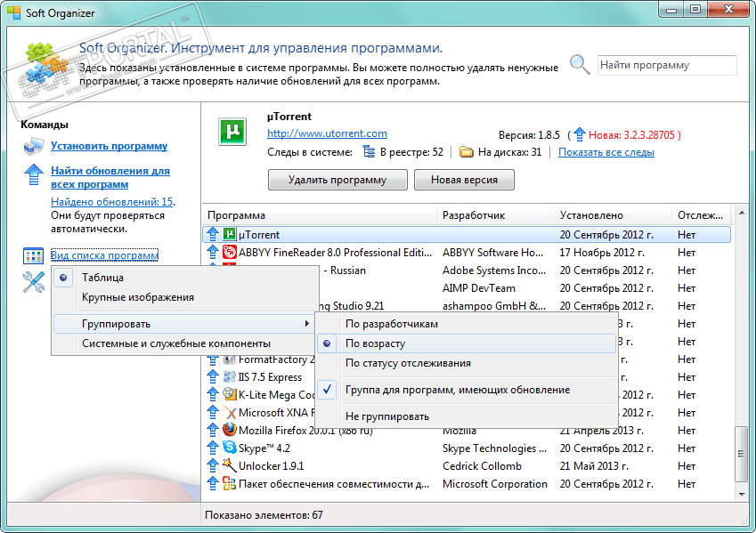Toggle Группа для программ, имеющих обновление
Image resolution: width=756 pixels, height=533 pixels.
pos(467,390)
